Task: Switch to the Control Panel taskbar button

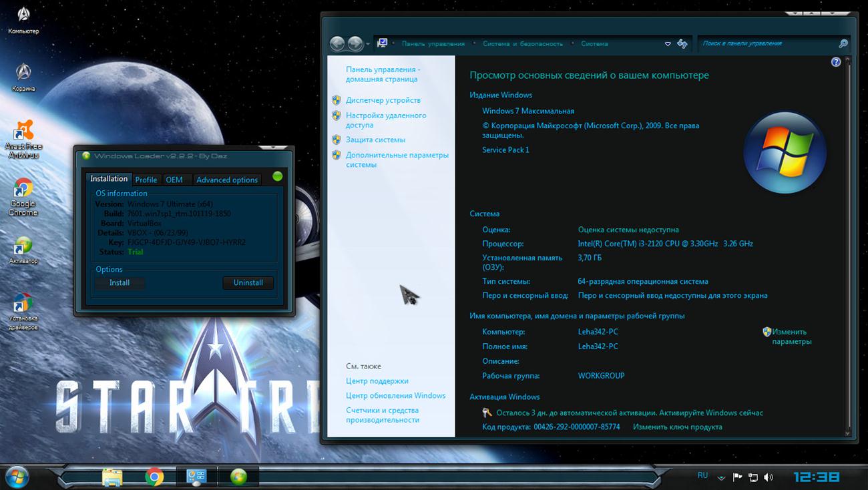Action: pyautogui.click(x=196, y=477)
